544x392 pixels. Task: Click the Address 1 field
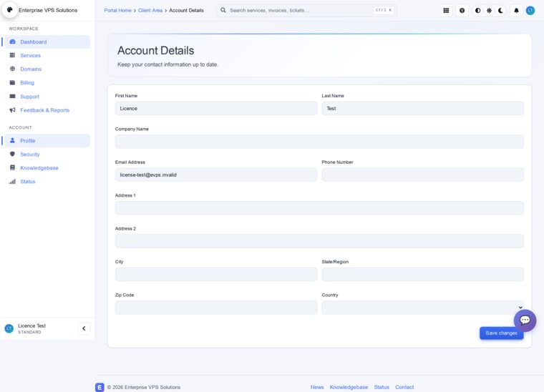319,208
